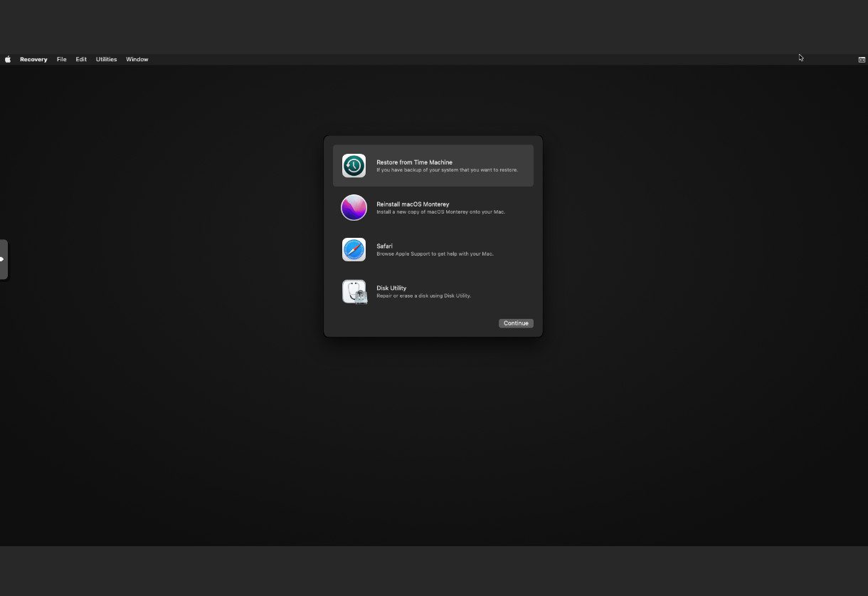Click the Disk Utility stethoscope icon
This screenshot has width=868, height=596.
tap(354, 292)
